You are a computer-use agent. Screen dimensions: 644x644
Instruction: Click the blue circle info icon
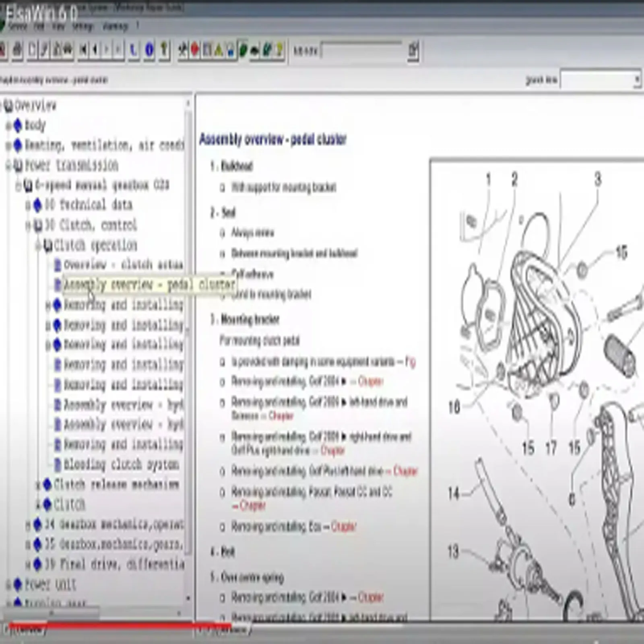[149, 50]
